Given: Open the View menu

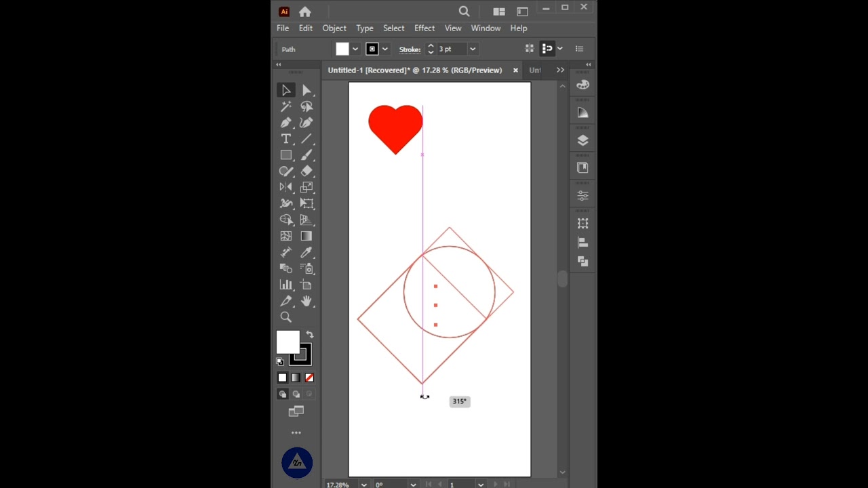Looking at the screenshot, I should 453,28.
